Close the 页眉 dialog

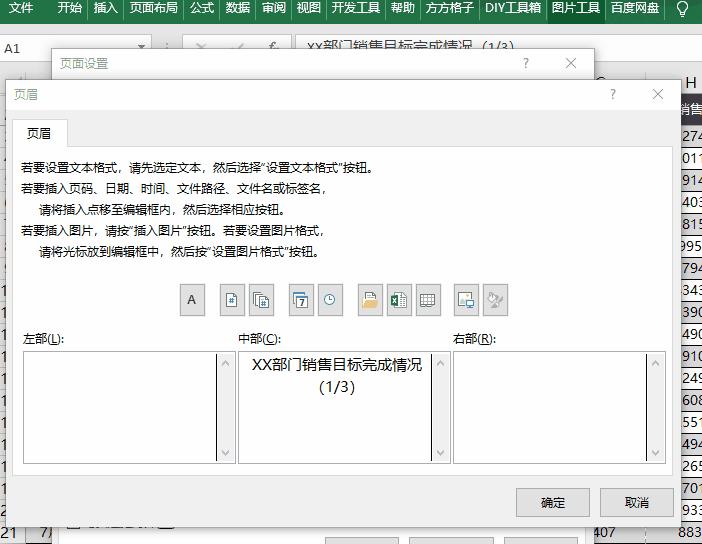click(658, 94)
